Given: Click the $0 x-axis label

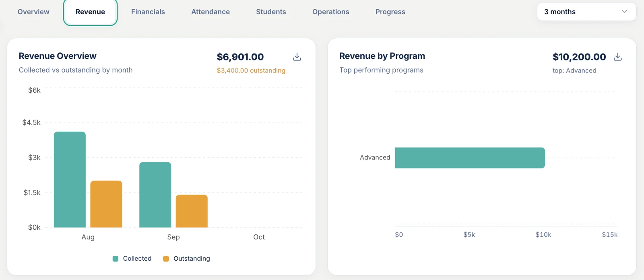Looking at the screenshot, I should (x=399, y=235).
